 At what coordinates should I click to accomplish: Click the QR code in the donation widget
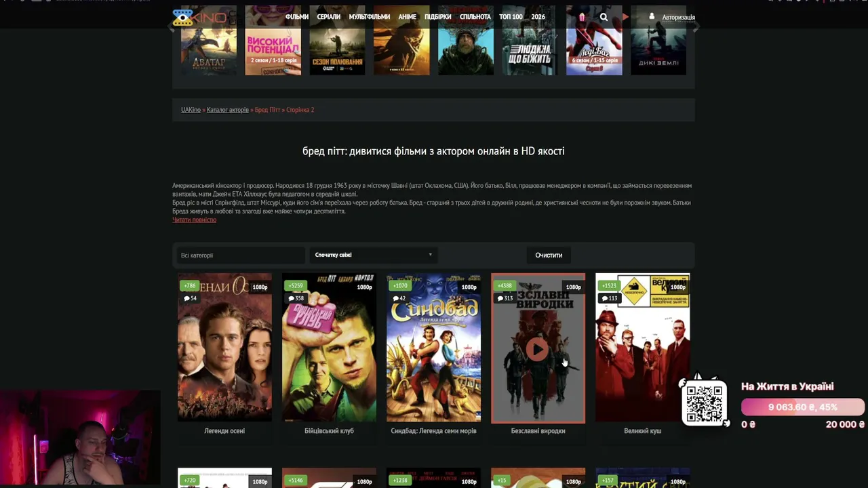click(x=704, y=403)
